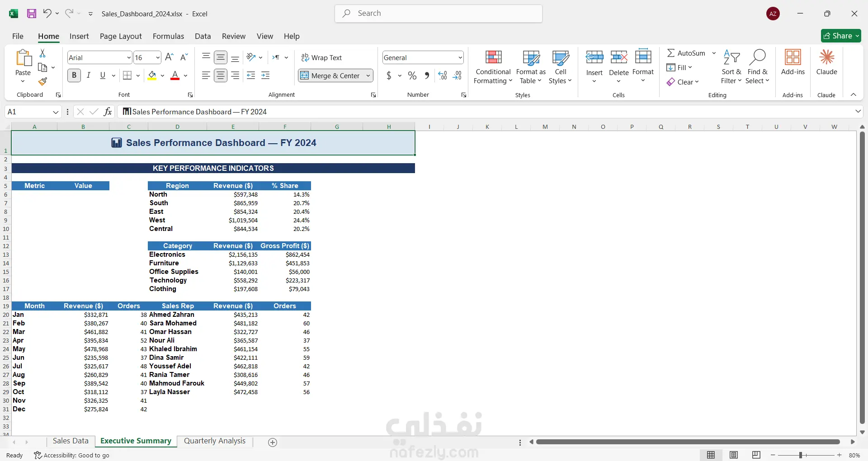Click the Save icon in title bar
Viewport: 868px width, 461px height.
coord(32,14)
